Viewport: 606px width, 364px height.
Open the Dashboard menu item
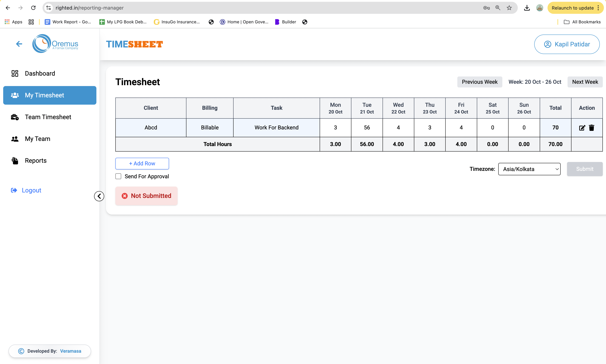pyautogui.click(x=40, y=73)
